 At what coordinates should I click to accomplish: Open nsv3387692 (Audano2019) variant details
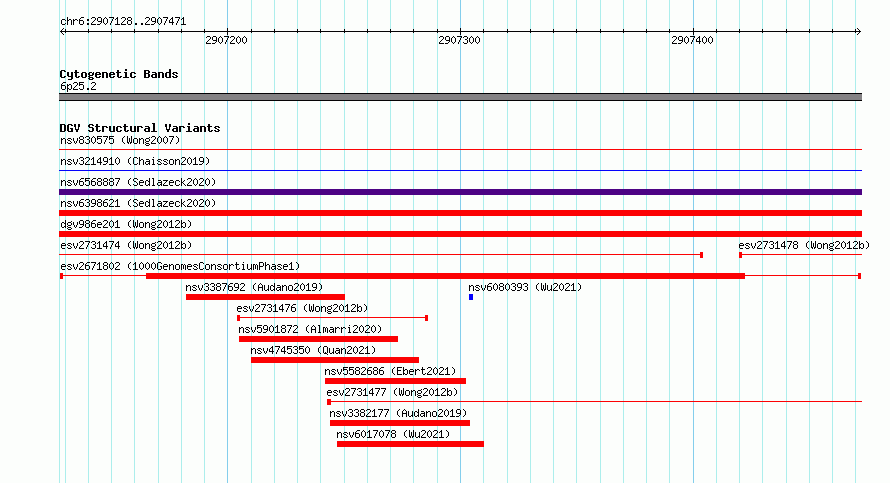tap(254, 287)
